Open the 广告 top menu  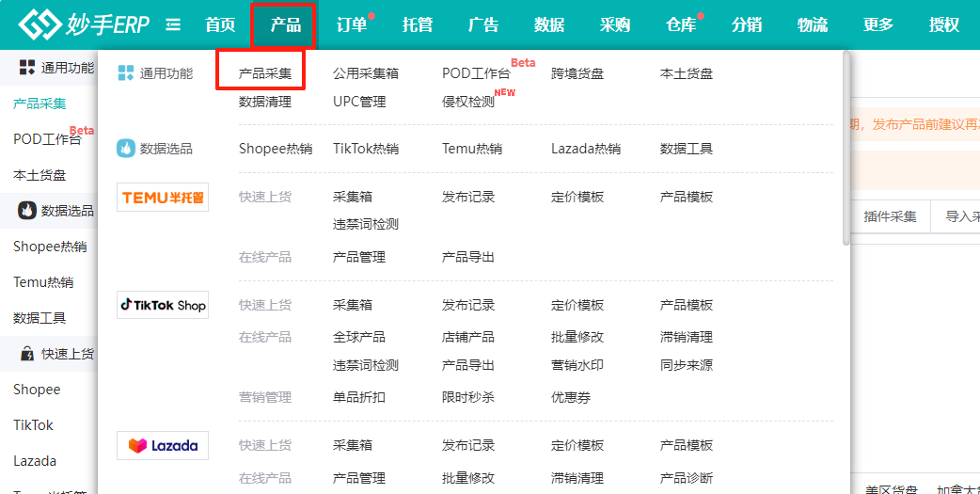pos(483,24)
